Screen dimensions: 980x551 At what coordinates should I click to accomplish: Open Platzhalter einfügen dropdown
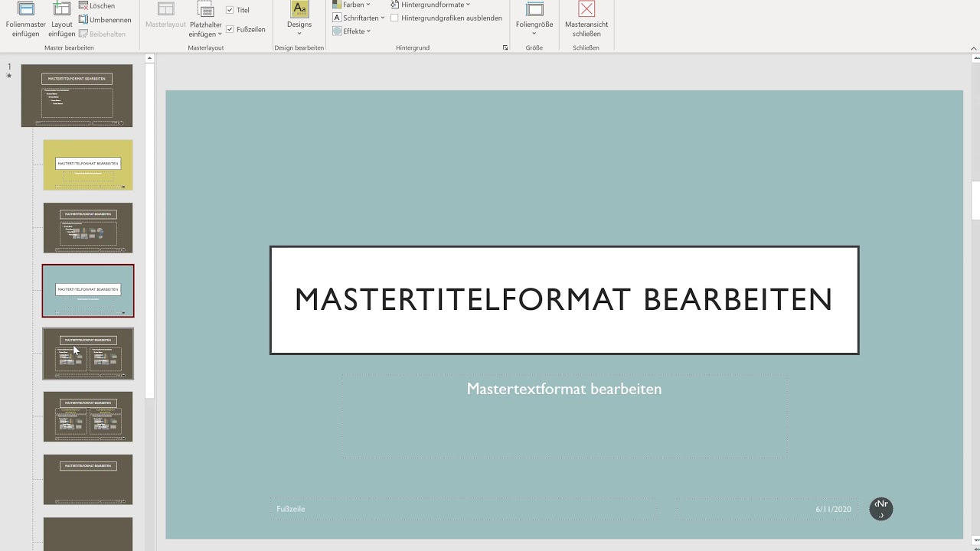click(x=205, y=19)
